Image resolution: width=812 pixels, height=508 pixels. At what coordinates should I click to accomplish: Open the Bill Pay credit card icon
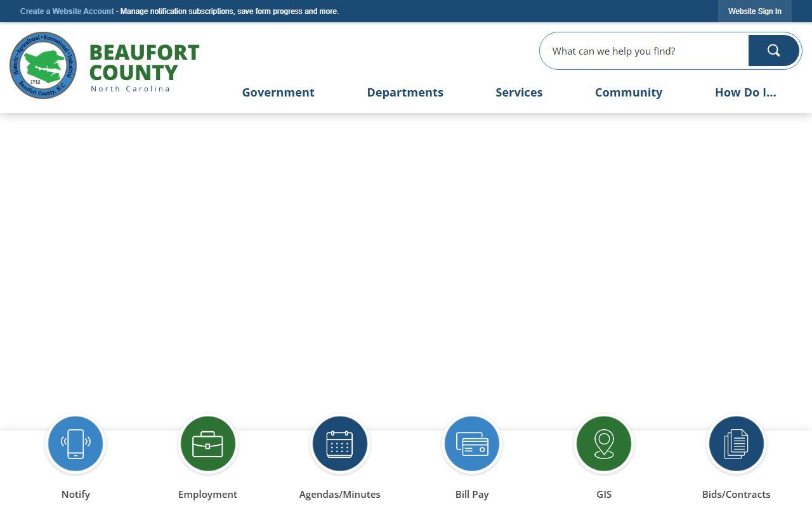tap(472, 444)
